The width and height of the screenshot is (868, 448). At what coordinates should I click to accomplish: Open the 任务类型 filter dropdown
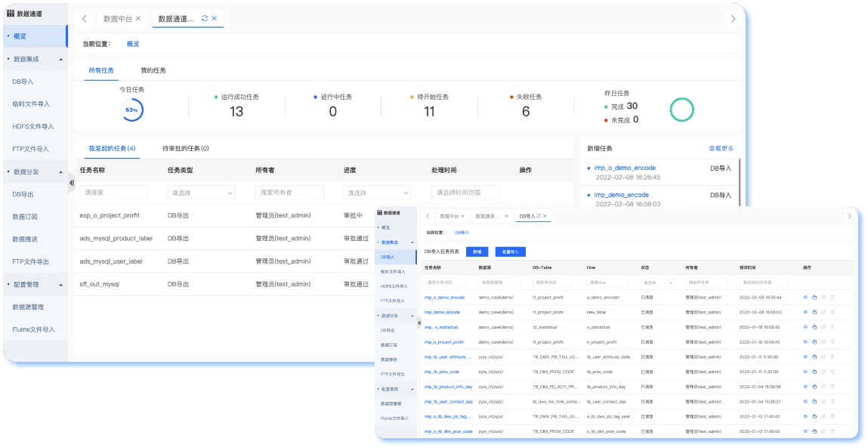(201, 193)
